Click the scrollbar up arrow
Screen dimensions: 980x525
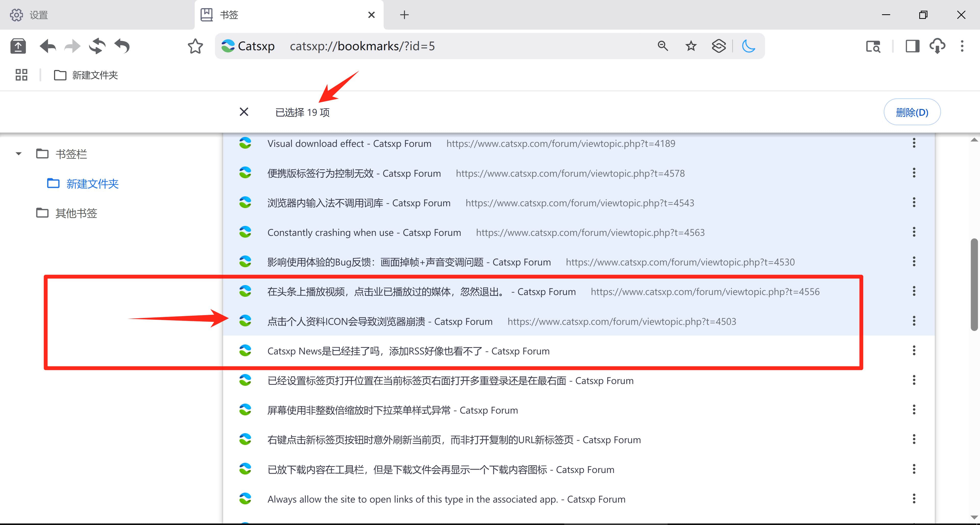(974, 139)
